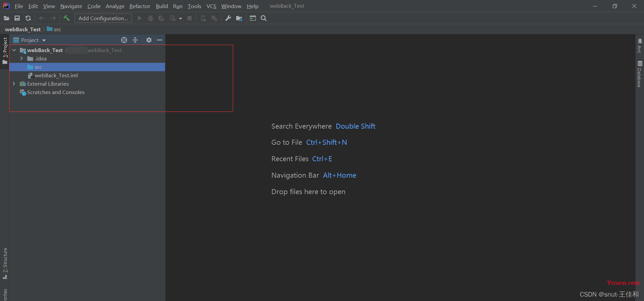
Task: Click the Forward navigation arrow
Action: click(53, 18)
